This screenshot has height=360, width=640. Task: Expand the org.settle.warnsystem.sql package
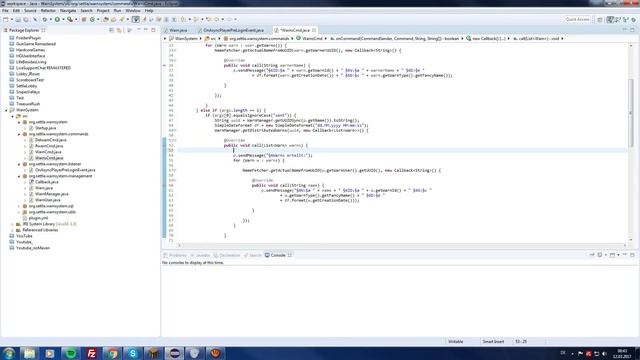click(19, 206)
